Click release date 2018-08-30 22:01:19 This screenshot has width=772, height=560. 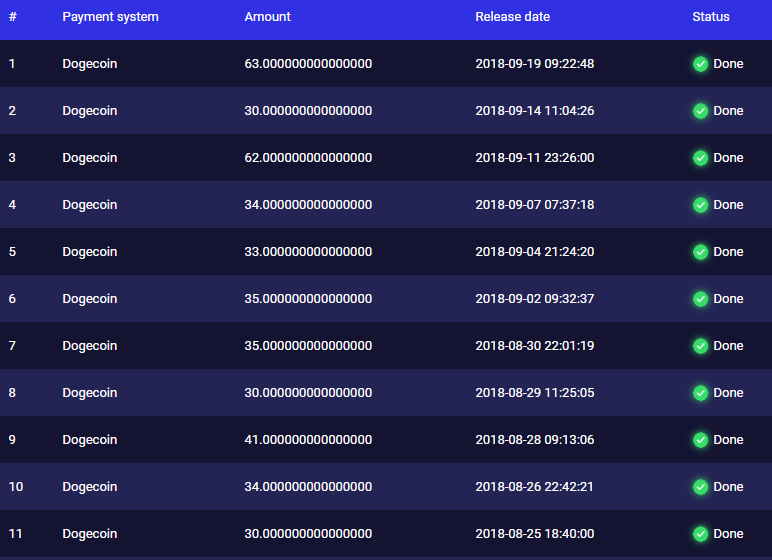pyautogui.click(x=535, y=346)
